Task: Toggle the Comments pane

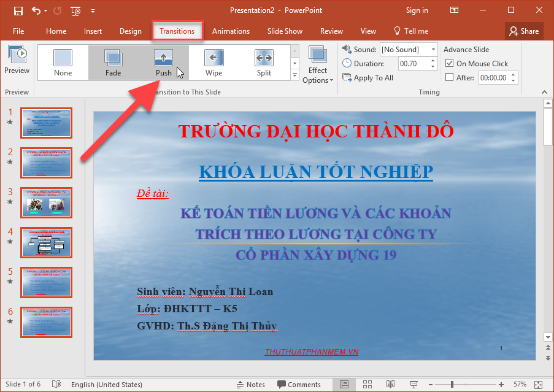Action: [300, 384]
